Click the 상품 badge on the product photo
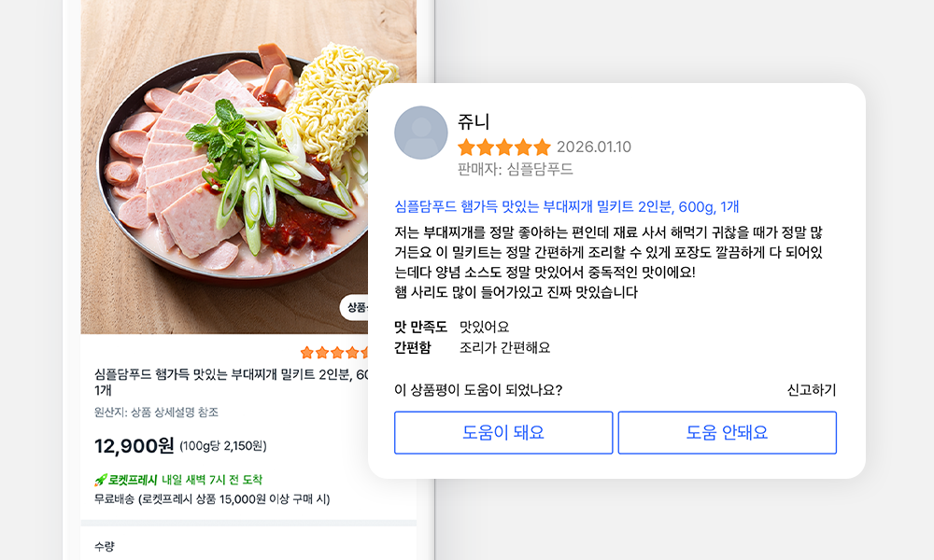 click(354, 308)
